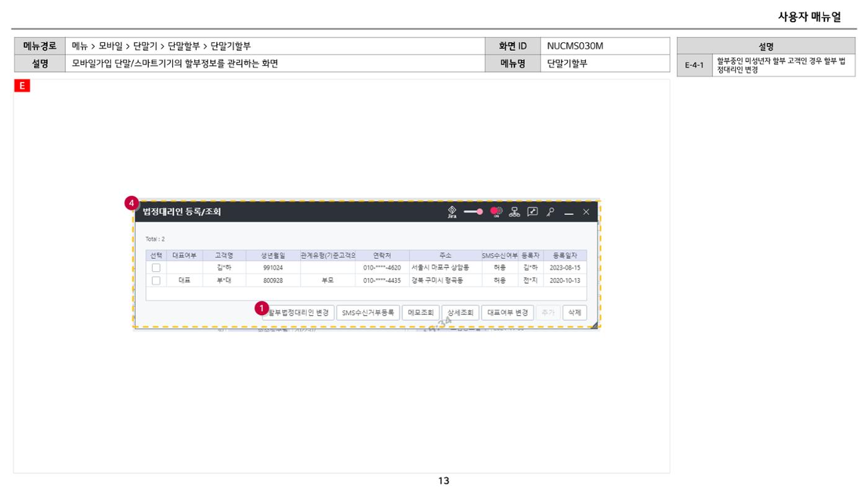Select the address cell 경북 구미시 형곡동

click(x=445, y=280)
